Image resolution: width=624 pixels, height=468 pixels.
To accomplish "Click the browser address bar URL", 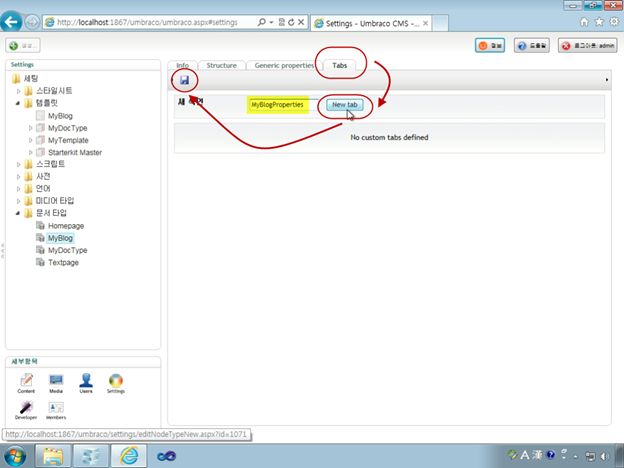I will [147, 22].
